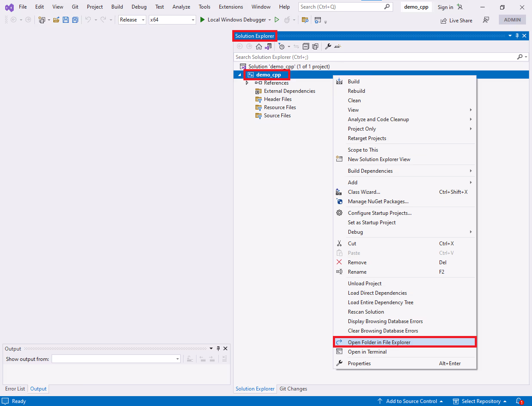The width and height of the screenshot is (532, 406).
Task: Start Local Windows Debugger
Action: [x=233, y=20]
